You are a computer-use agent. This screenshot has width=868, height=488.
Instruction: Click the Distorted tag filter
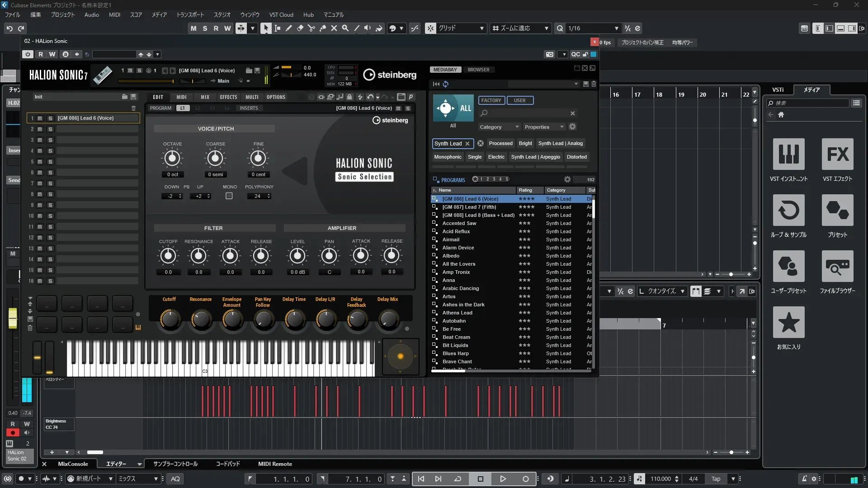click(576, 157)
